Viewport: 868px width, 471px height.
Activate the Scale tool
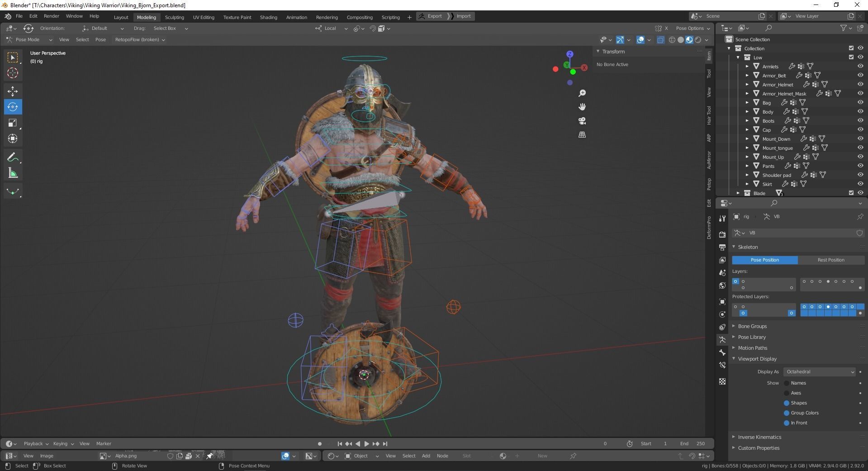(13, 123)
